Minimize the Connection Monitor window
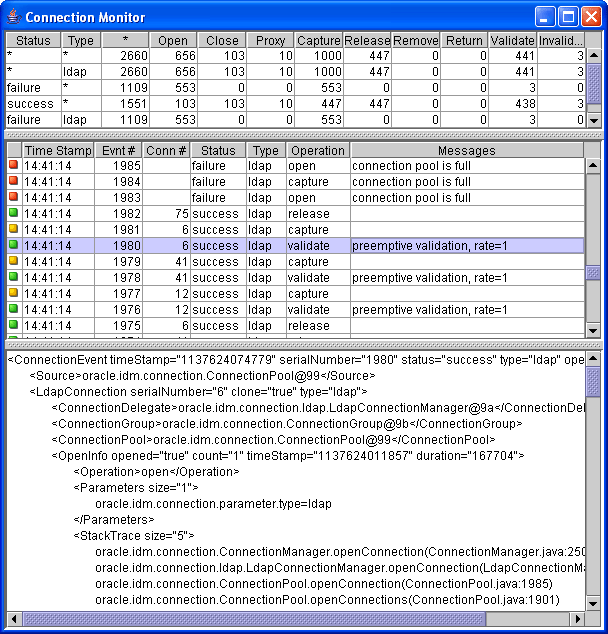Viewport: 608px width, 634px height. coord(545,17)
